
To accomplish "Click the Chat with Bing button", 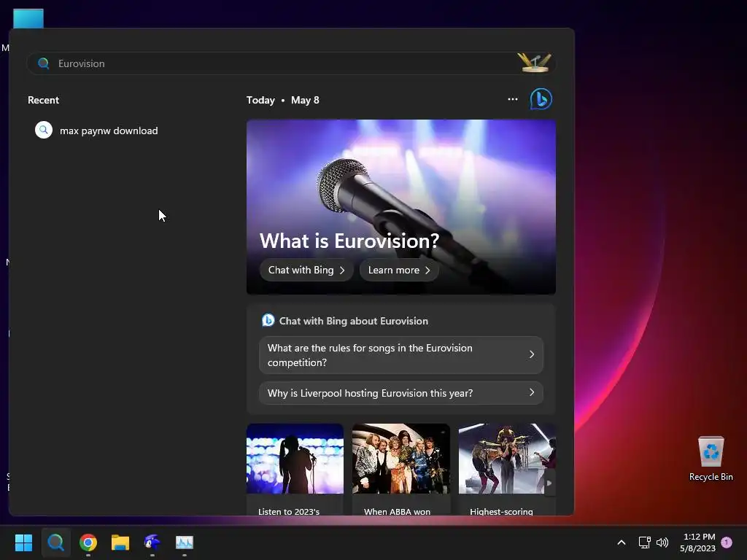I will click(x=306, y=270).
